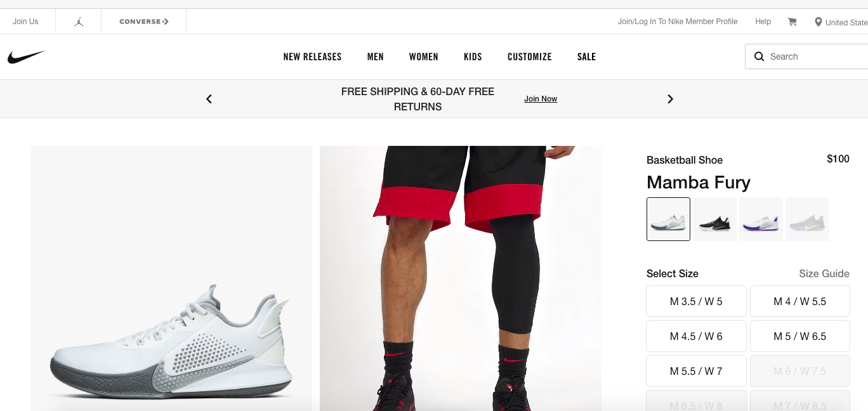Choose size M 5.5 / W 7

tap(696, 371)
